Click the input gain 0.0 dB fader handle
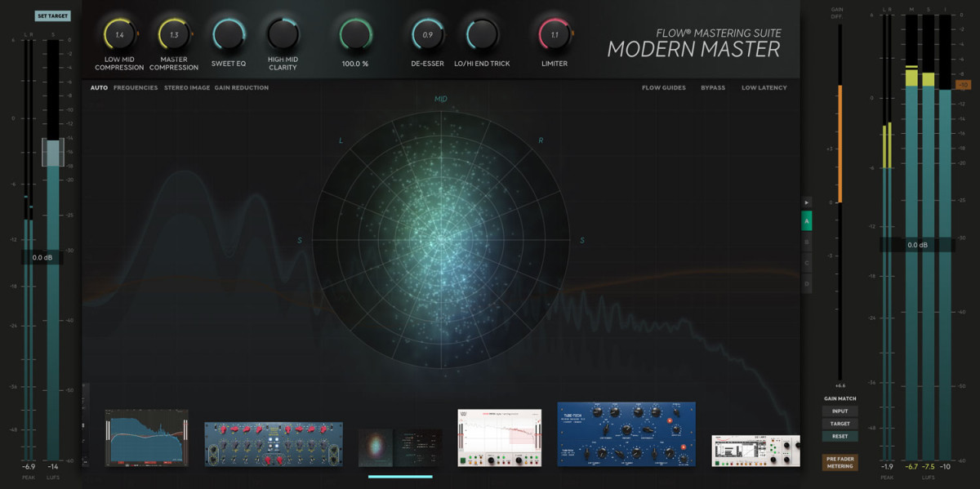980x489 pixels. 42,257
